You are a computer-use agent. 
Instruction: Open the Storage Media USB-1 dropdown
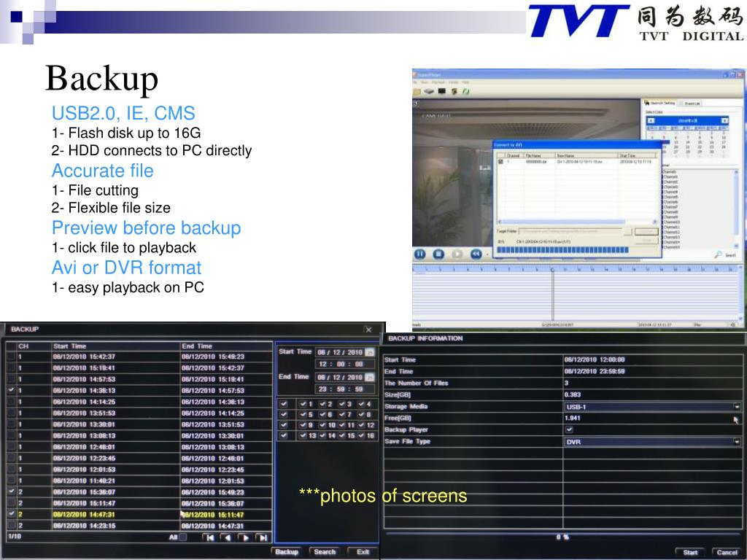tap(737, 407)
